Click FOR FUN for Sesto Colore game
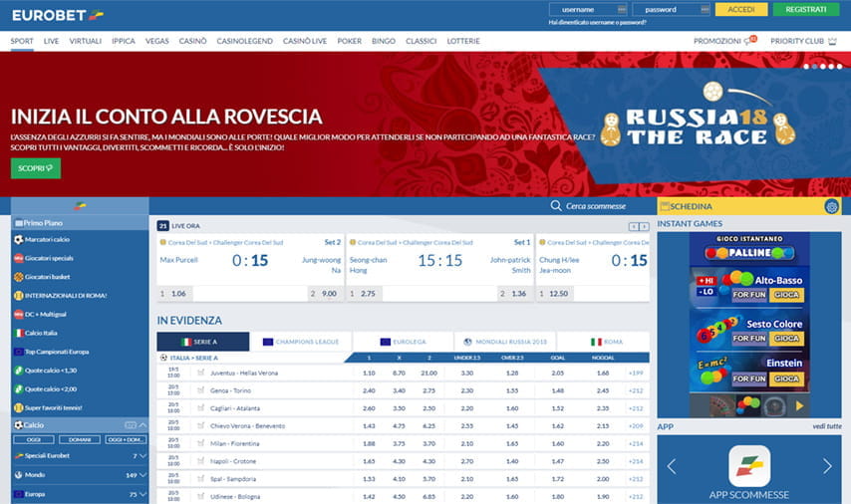This screenshot has width=851, height=504. [749, 339]
